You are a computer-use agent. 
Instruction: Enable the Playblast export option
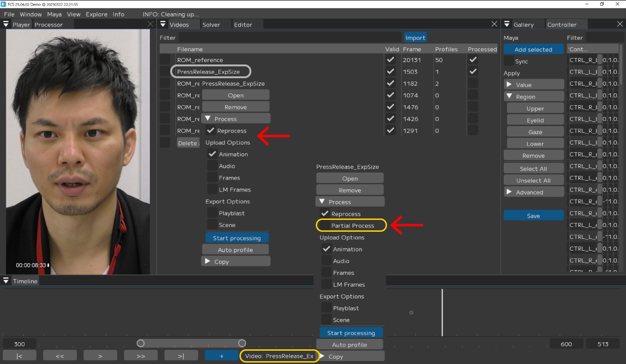pyautogui.click(x=327, y=308)
